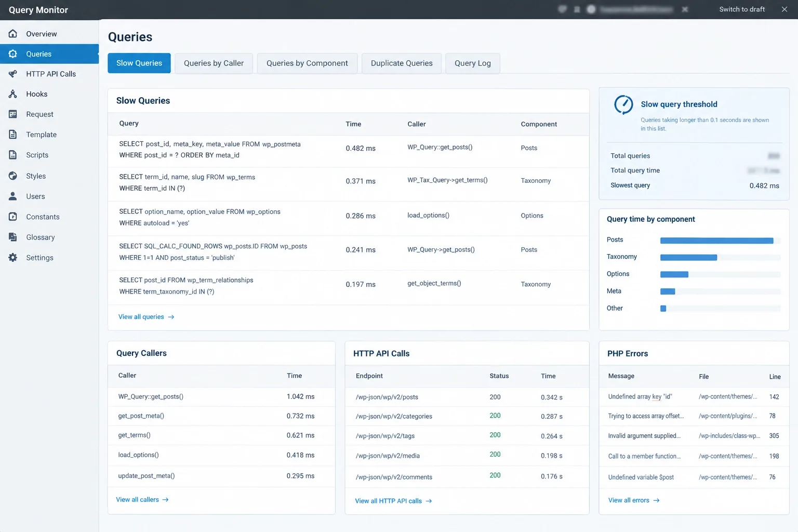Click the "Component" column header in Slow Queries
The image size is (798, 532).
click(539, 124)
